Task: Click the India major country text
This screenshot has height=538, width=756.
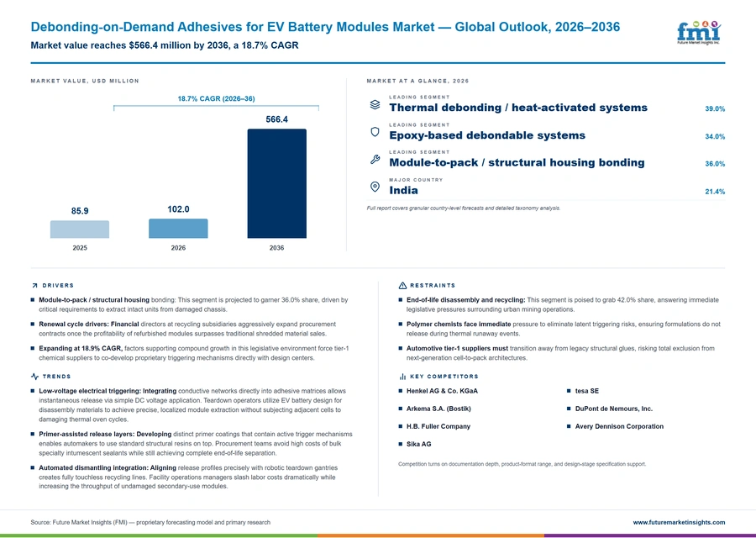Action: click(x=403, y=190)
